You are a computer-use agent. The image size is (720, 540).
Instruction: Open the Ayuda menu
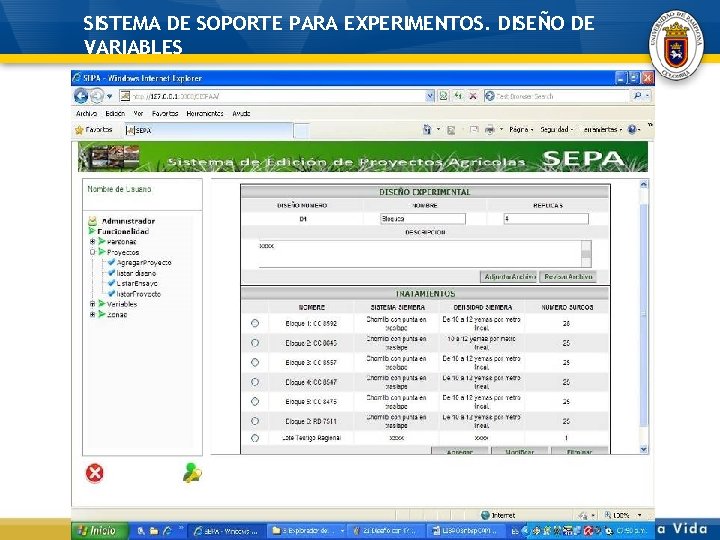point(241,113)
